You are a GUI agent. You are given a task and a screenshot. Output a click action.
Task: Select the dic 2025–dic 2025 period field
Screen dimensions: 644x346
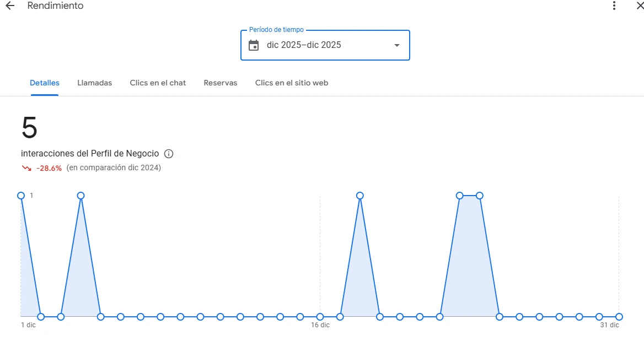click(325, 45)
